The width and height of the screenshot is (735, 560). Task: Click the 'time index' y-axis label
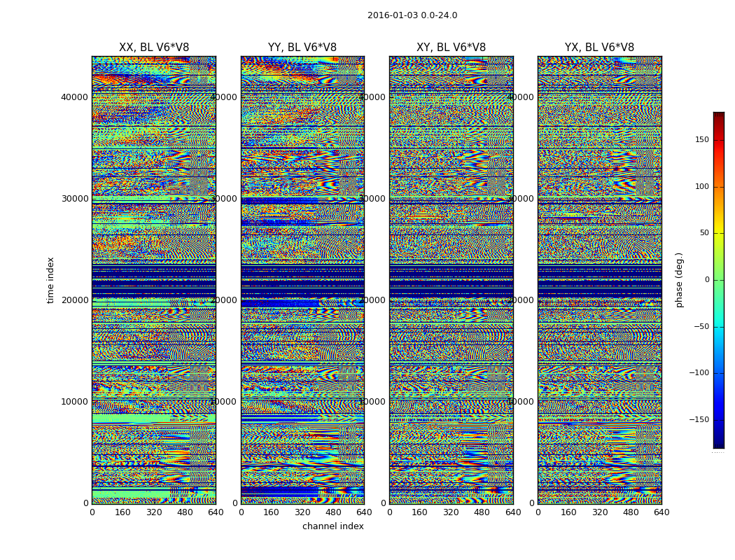pyautogui.click(x=50, y=280)
